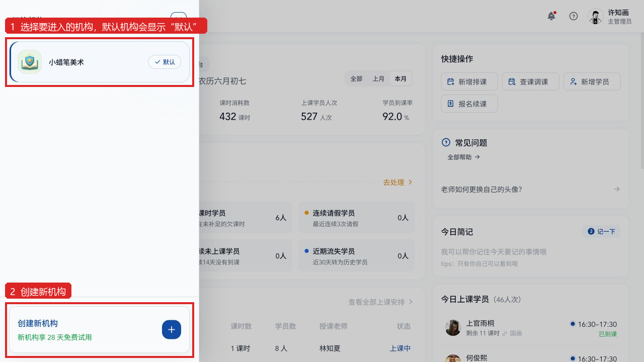Screen dimensions: 644x362
Task: Click the 新机构享 28 天免费试用 text
Action: tap(55, 337)
